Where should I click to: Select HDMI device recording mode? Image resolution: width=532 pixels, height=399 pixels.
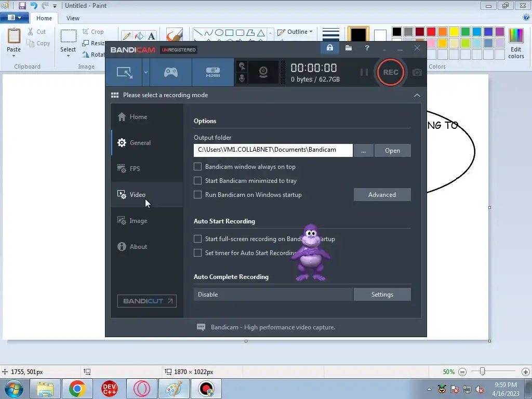[x=212, y=72]
